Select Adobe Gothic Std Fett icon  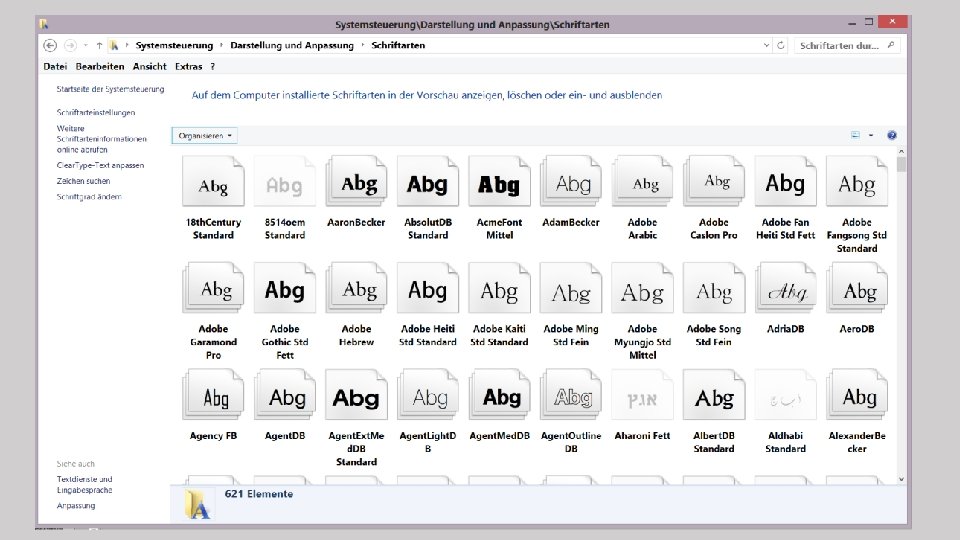pyautogui.click(x=285, y=288)
